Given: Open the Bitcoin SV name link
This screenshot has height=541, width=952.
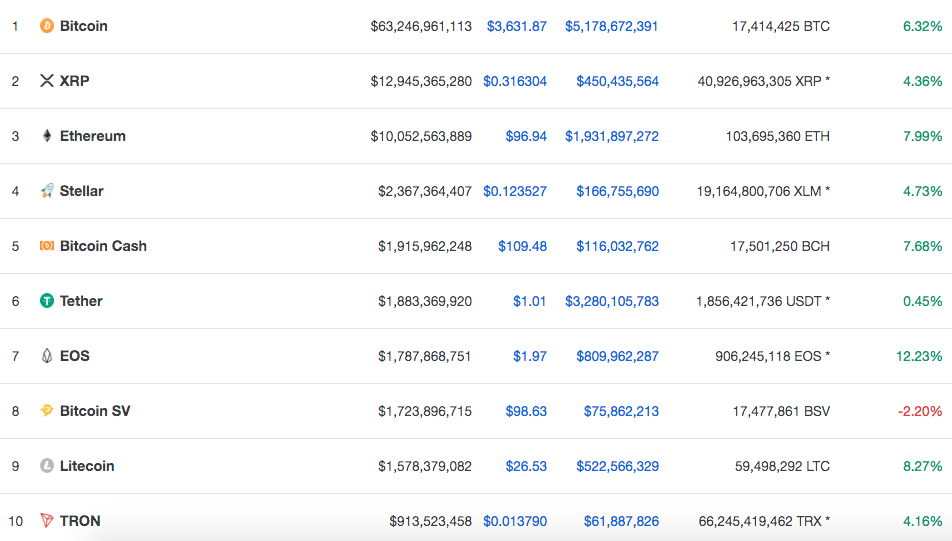Looking at the screenshot, I should [x=95, y=411].
